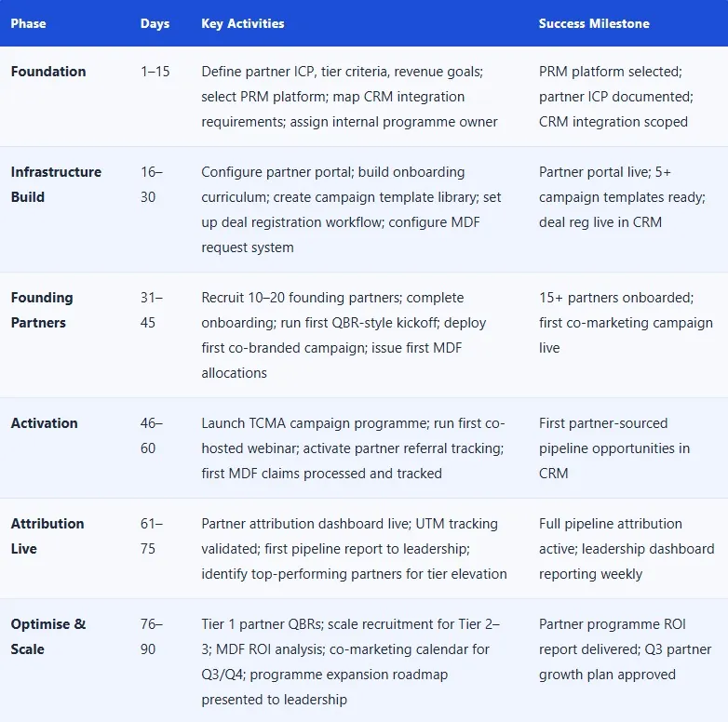Click the 76–90 days cell
Image resolution: width=728 pixels, height=722 pixels.
tap(152, 636)
